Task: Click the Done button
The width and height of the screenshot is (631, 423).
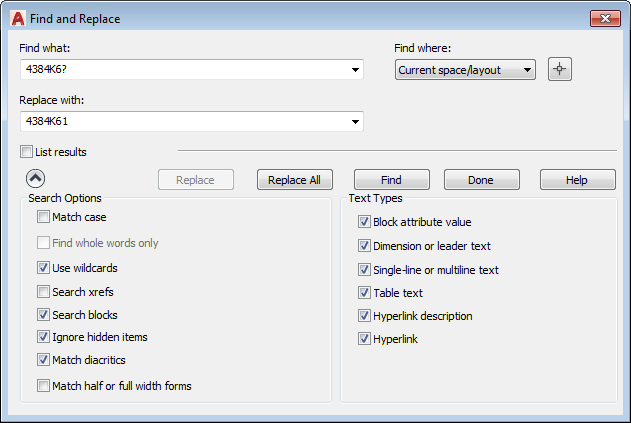Action: (481, 180)
